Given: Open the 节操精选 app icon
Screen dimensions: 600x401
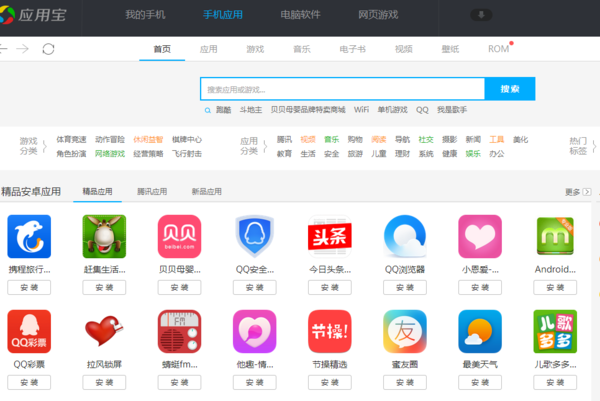Looking at the screenshot, I should coord(330,331).
